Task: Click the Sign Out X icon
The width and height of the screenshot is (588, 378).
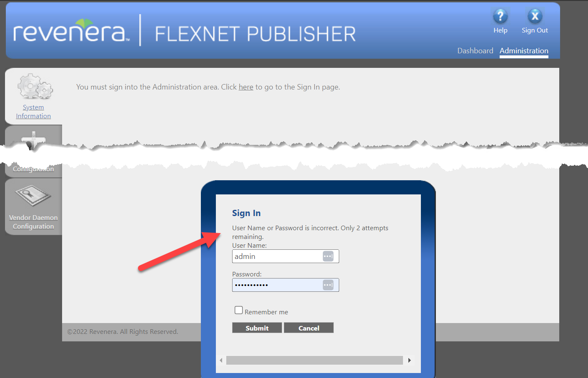Action: pyautogui.click(x=535, y=16)
